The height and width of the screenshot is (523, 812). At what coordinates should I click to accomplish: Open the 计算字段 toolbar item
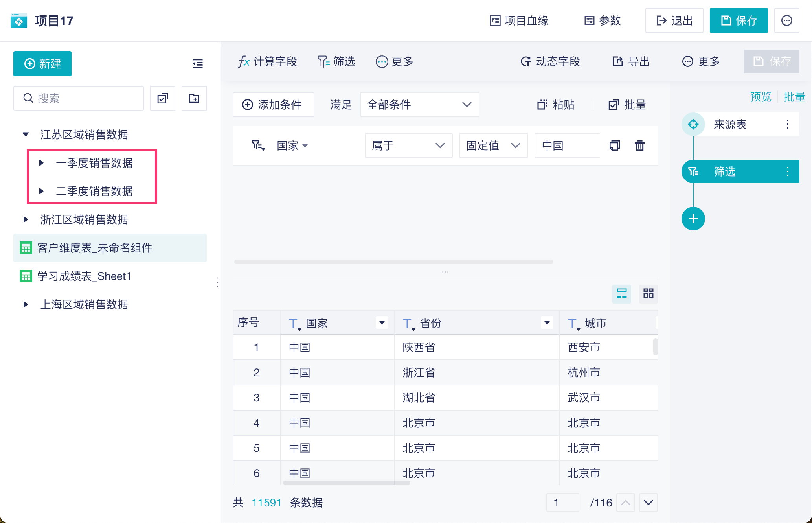tap(267, 62)
